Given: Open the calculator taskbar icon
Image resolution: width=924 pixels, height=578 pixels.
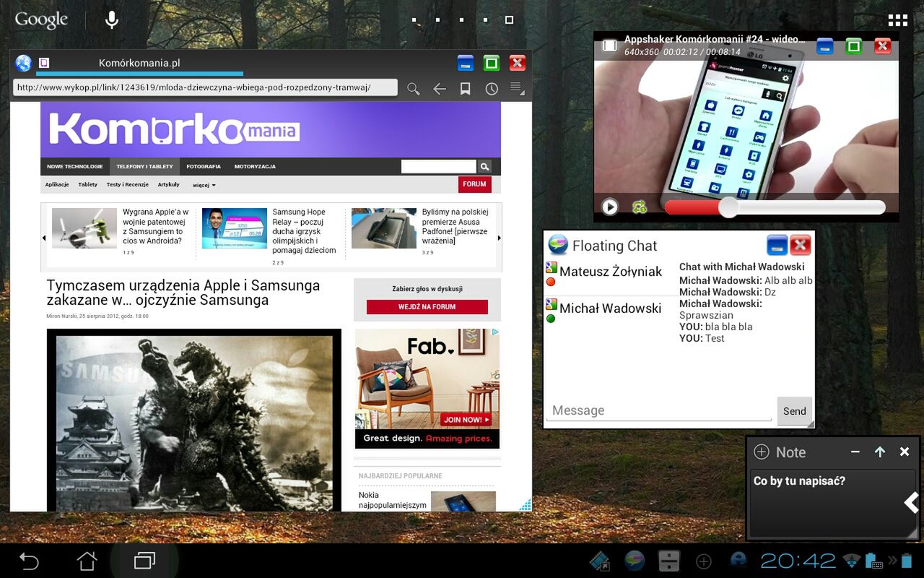Looking at the screenshot, I should pos(669,561).
